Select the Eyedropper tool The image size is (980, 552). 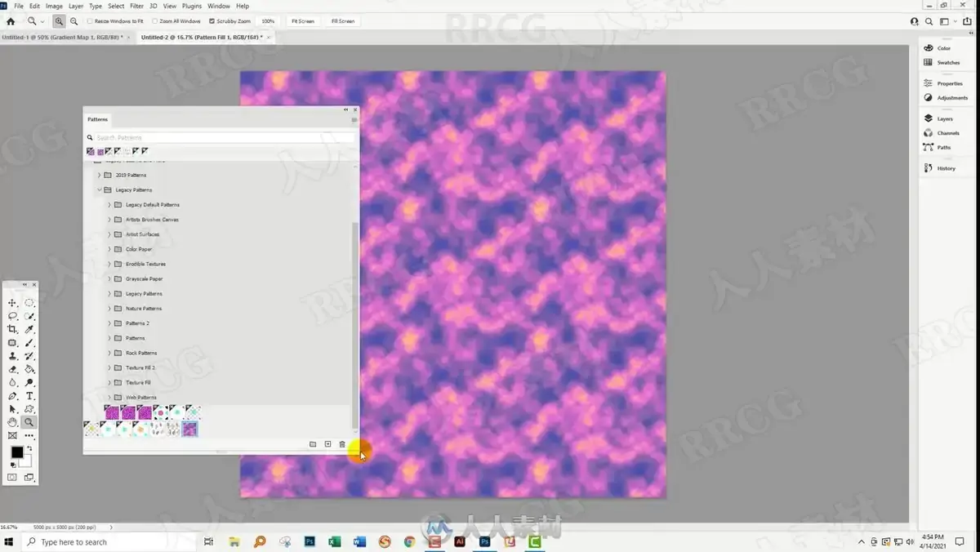point(29,329)
